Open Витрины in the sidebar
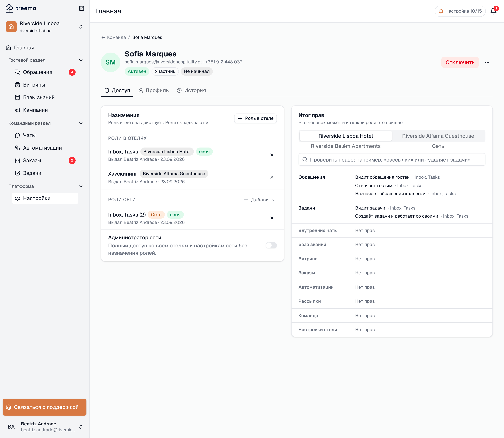This screenshot has height=438, width=504. click(45, 85)
